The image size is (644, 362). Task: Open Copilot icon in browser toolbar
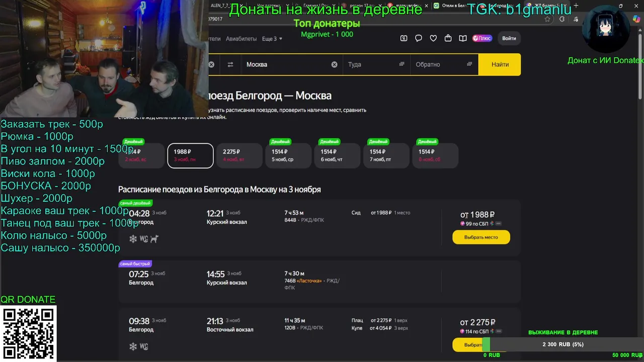[x=636, y=19]
